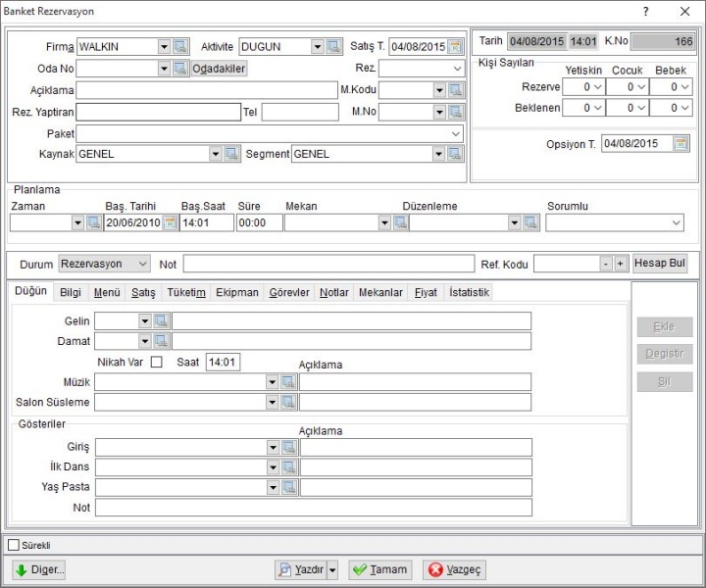Switch to the Görevler tab
Screen dimensions: 706x588
289,292
